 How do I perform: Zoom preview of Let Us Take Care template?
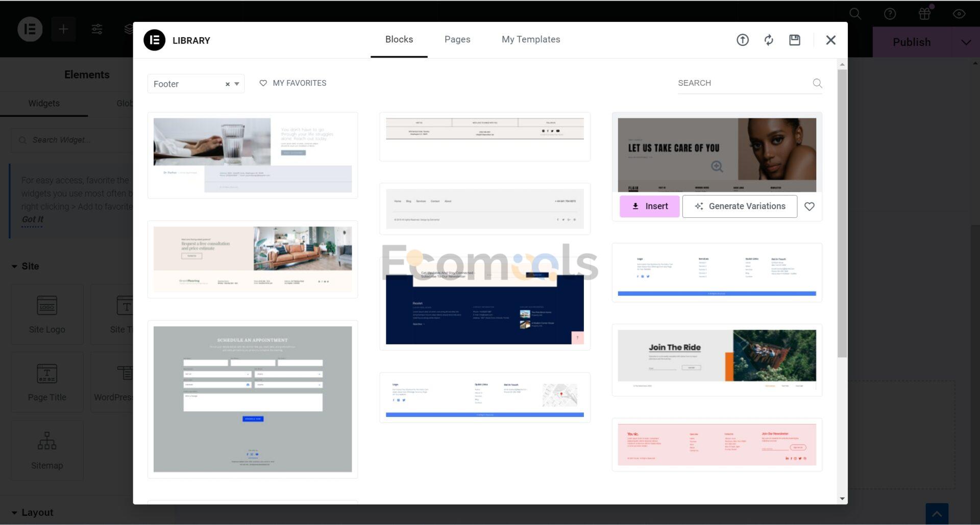click(x=717, y=167)
